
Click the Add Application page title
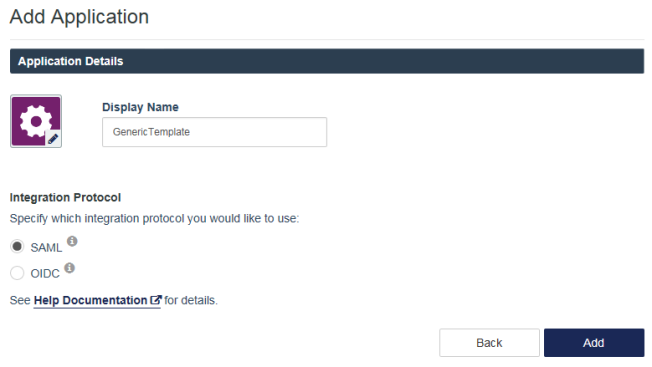coord(79,17)
